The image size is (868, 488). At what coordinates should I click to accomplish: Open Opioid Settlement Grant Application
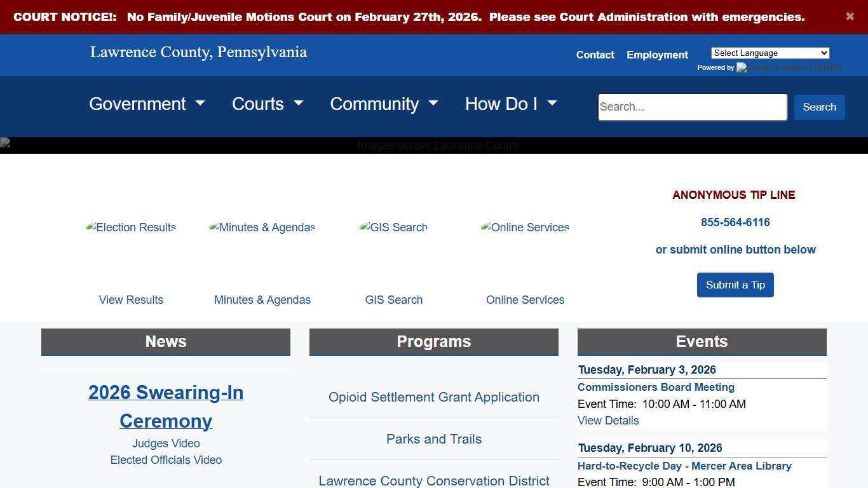click(434, 397)
